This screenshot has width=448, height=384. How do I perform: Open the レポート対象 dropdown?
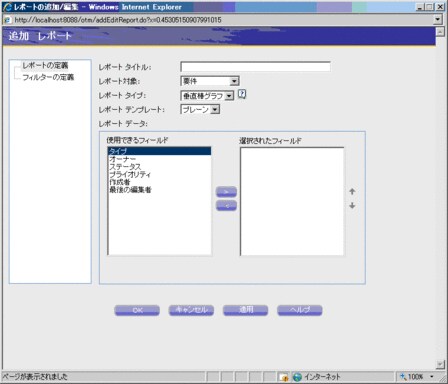tap(210, 81)
